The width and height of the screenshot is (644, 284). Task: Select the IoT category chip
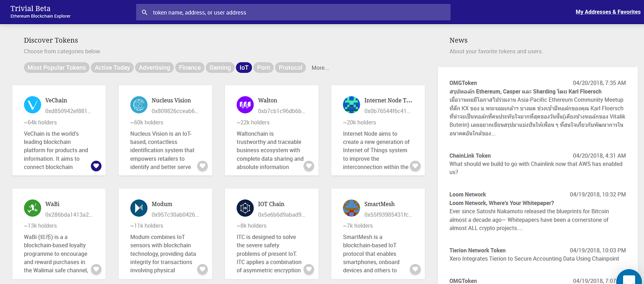(x=244, y=68)
